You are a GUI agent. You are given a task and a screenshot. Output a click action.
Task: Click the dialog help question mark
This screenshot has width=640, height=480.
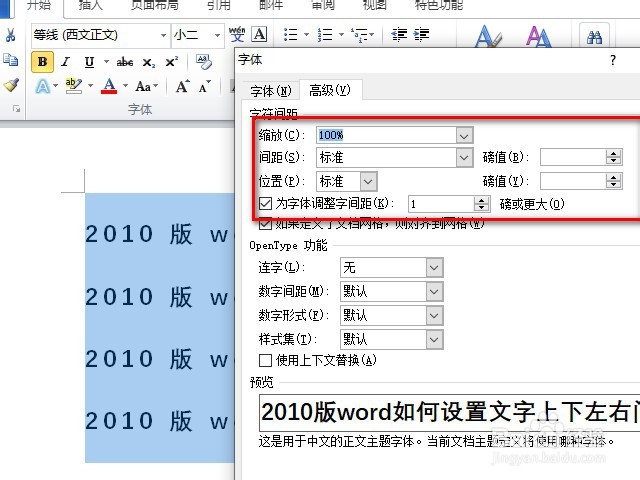coord(613,60)
